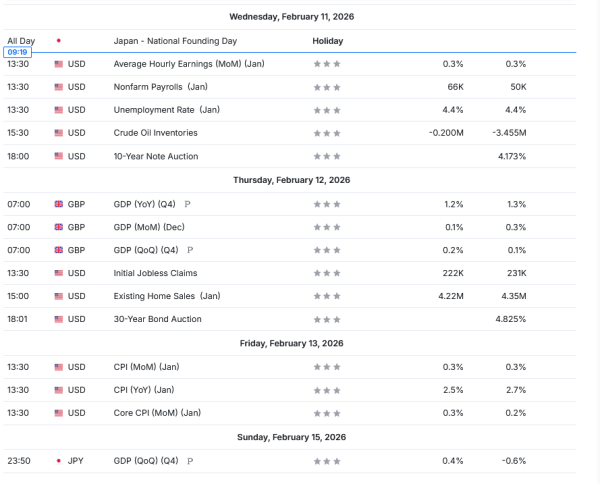600x484 pixels.
Task: Open the Existing Home Sales (Jan) event
Action: coord(167,296)
